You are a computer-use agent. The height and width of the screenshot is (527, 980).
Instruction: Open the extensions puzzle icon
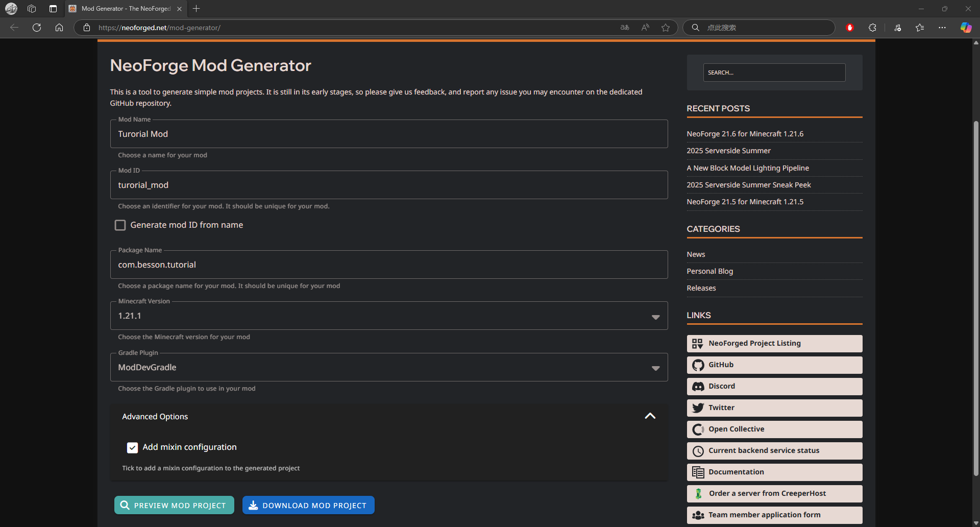(872, 28)
